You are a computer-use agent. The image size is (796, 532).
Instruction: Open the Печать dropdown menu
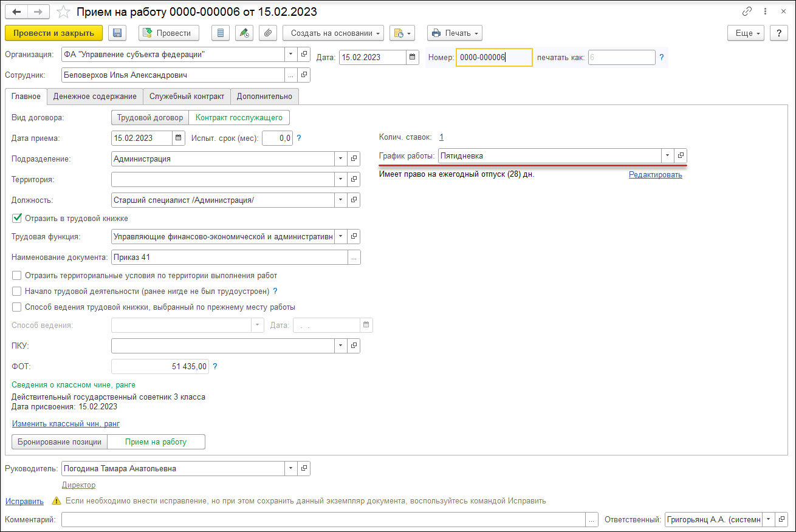455,33
